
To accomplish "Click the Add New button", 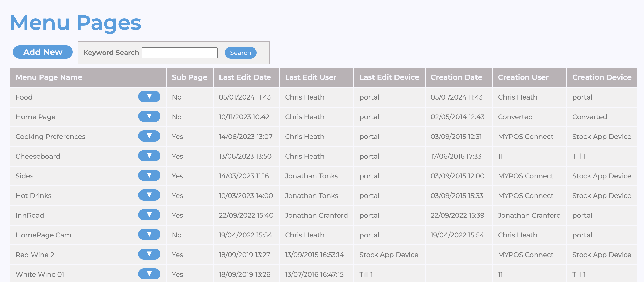I will click(43, 52).
